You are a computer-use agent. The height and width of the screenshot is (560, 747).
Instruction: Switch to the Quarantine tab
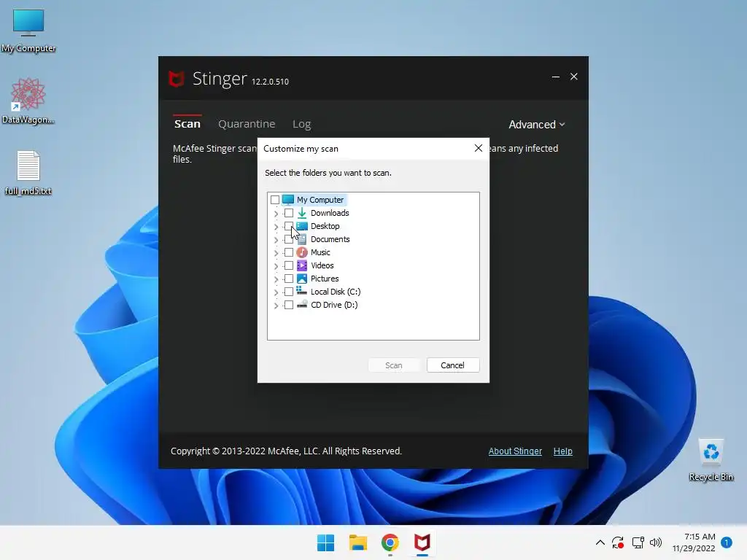[x=247, y=124]
